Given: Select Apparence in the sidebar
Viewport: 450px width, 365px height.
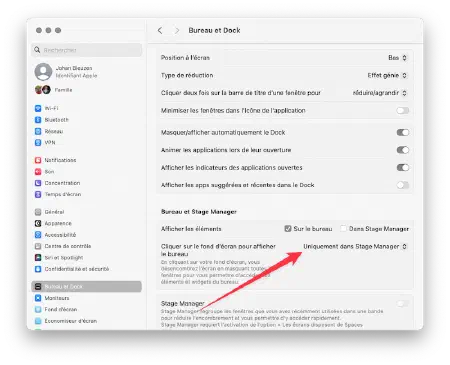Looking at the screenshot, I should tap(87, 223).
